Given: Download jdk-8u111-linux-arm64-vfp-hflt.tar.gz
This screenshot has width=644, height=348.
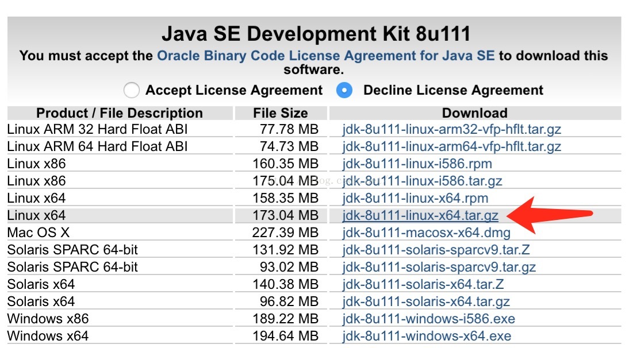Looking at the screenshot, I should 451,146.
